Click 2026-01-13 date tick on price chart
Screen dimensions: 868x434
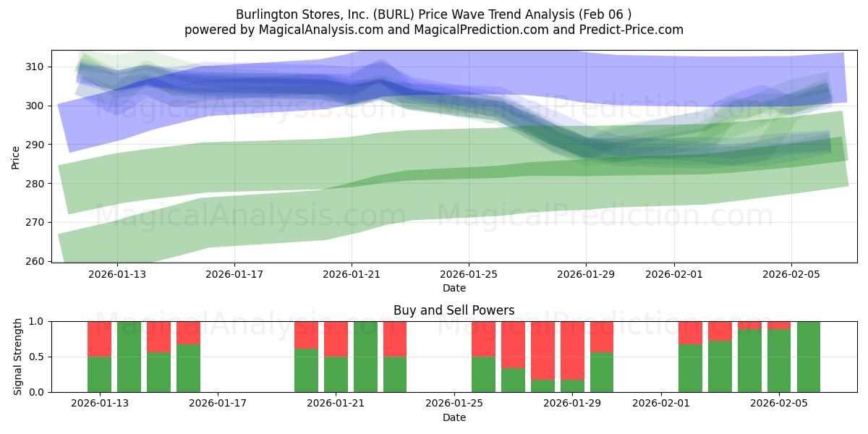[118, 274]
